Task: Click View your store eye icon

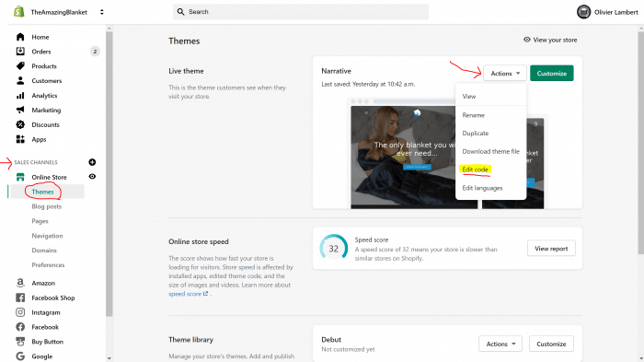Action: click(527, 40)
